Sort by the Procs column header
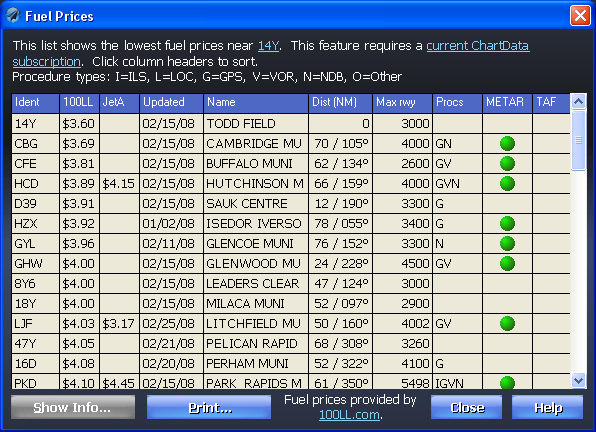596x432 pixels. coord(458,103)
